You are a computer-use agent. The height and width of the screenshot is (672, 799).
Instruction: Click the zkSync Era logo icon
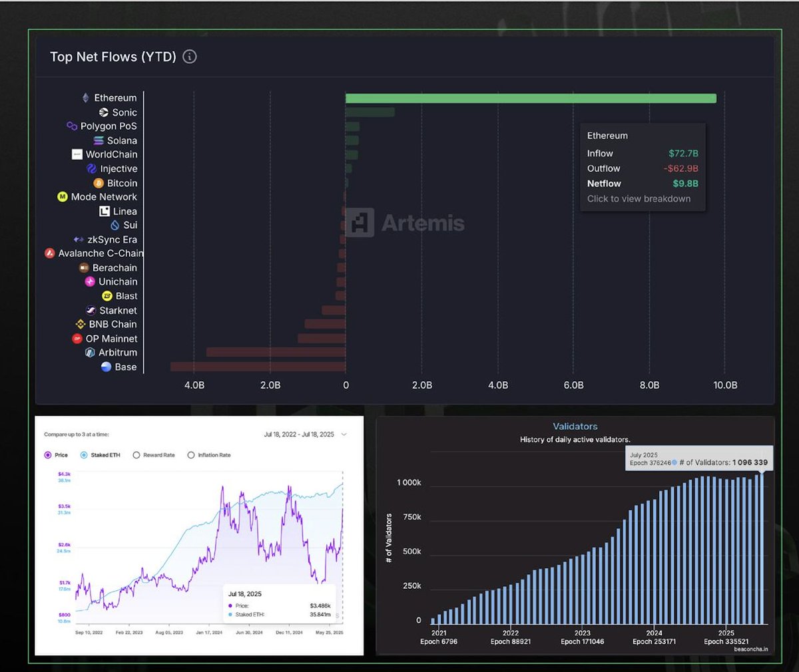coord(79,240)
